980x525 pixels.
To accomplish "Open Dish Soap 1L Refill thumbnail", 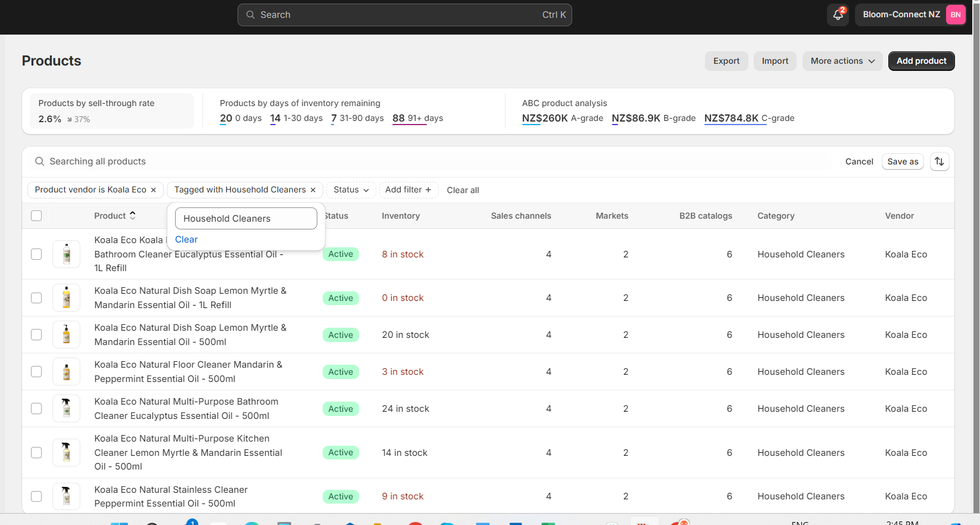I will tap(67, 298).
